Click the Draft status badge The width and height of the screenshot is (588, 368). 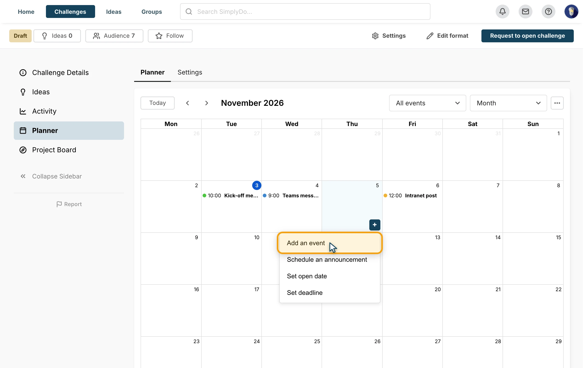click(20, 36)
